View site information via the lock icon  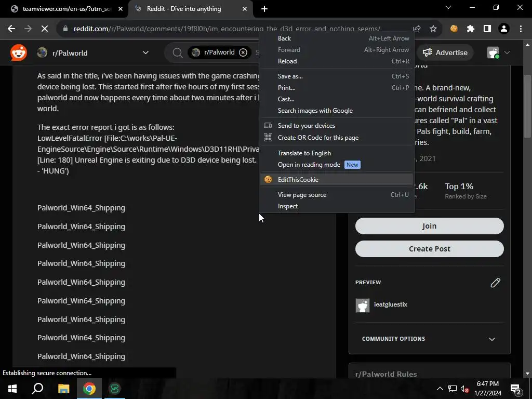coord(65,29)
